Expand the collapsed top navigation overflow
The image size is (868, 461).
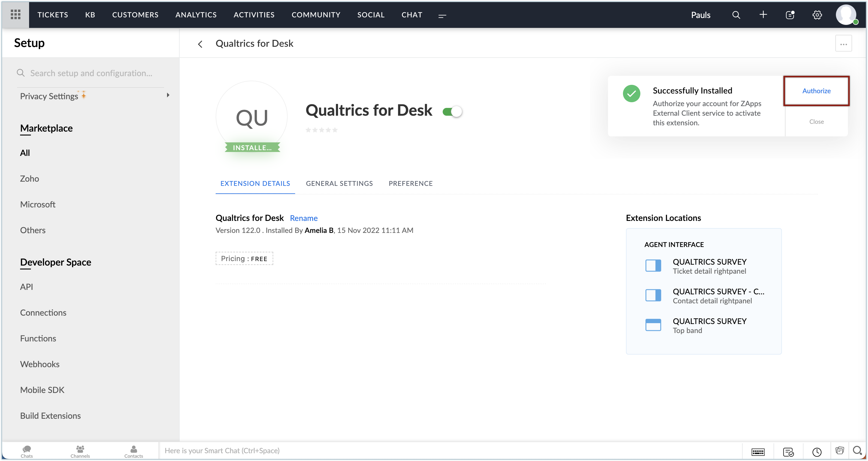[x=442, y=16]
